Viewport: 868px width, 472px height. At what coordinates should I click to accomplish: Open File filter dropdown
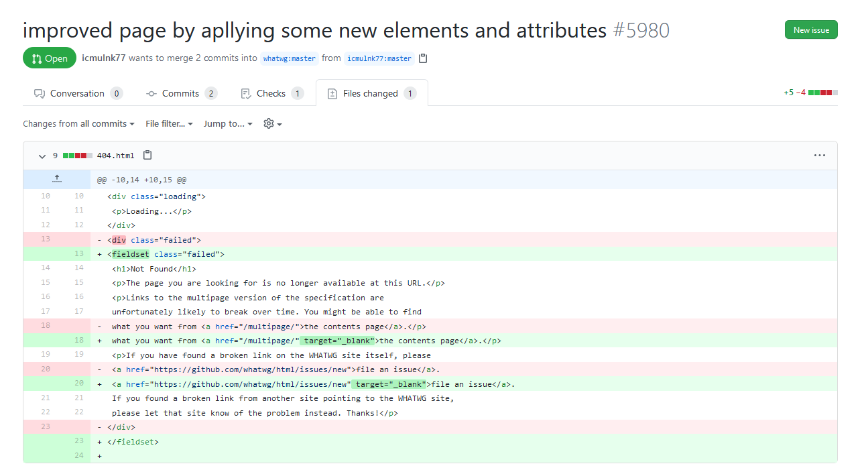[169, 123]
